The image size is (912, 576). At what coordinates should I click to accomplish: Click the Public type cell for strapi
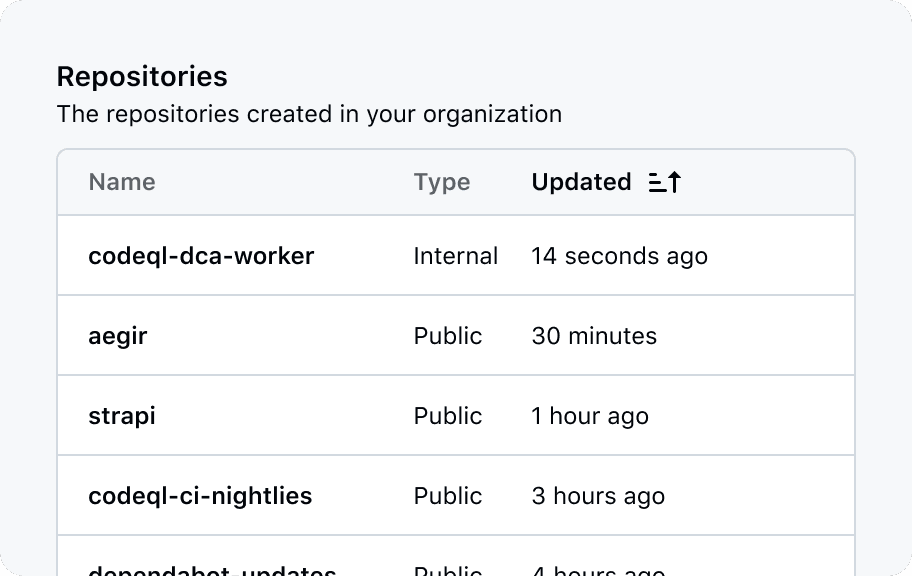tap(448, 416)
